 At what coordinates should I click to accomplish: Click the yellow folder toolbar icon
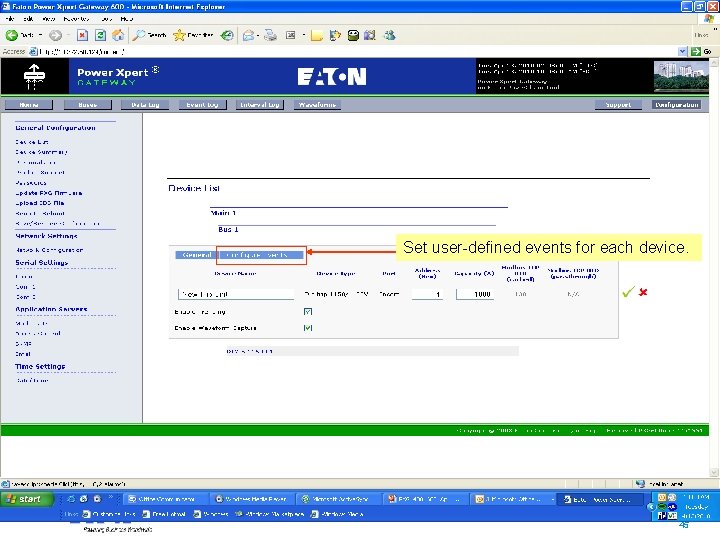(316, 36)
